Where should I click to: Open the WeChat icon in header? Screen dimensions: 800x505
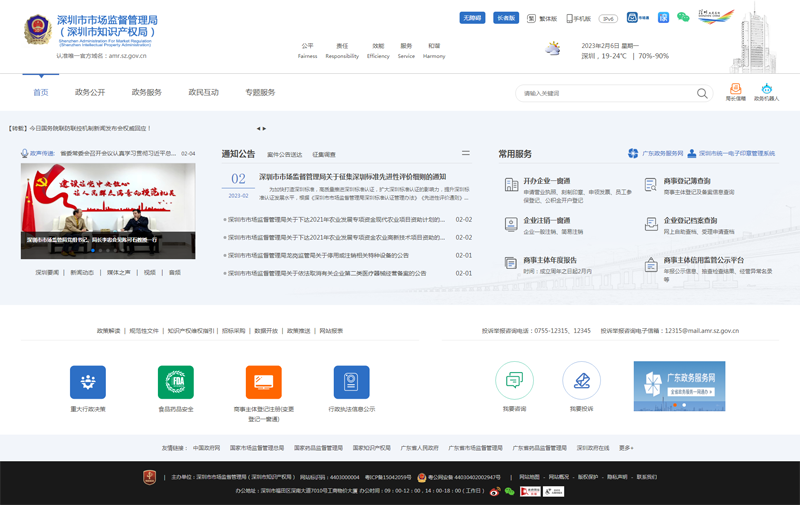[683, 17]
